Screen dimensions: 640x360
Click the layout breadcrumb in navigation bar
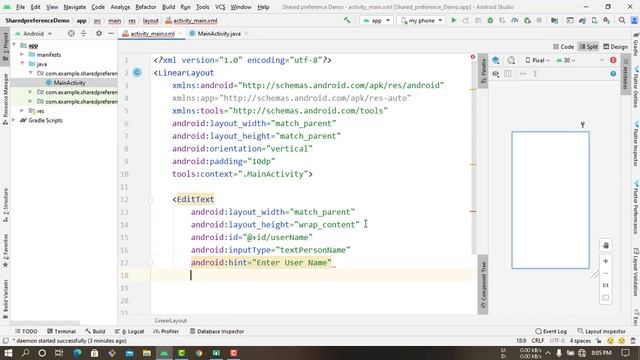tap(151, 21)
